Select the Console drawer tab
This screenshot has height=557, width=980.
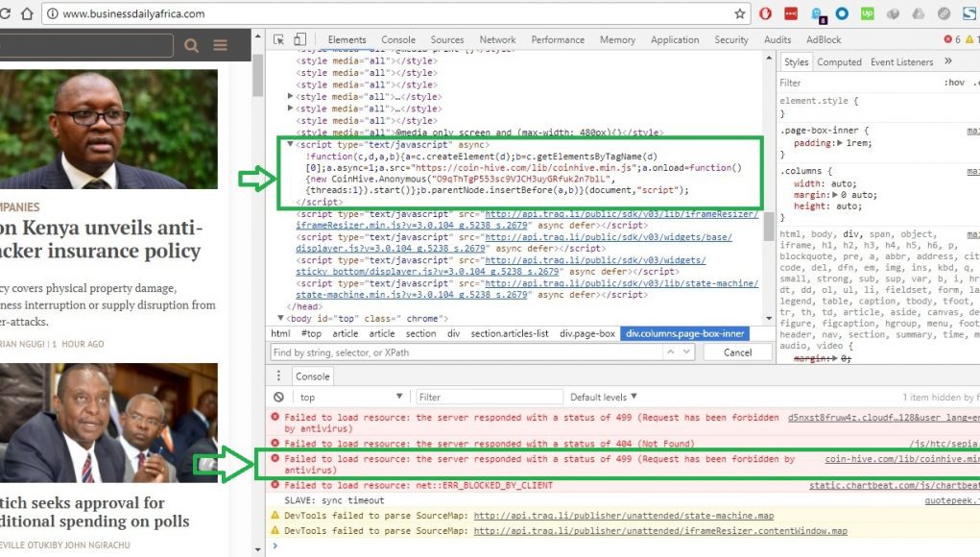point(313,376)
